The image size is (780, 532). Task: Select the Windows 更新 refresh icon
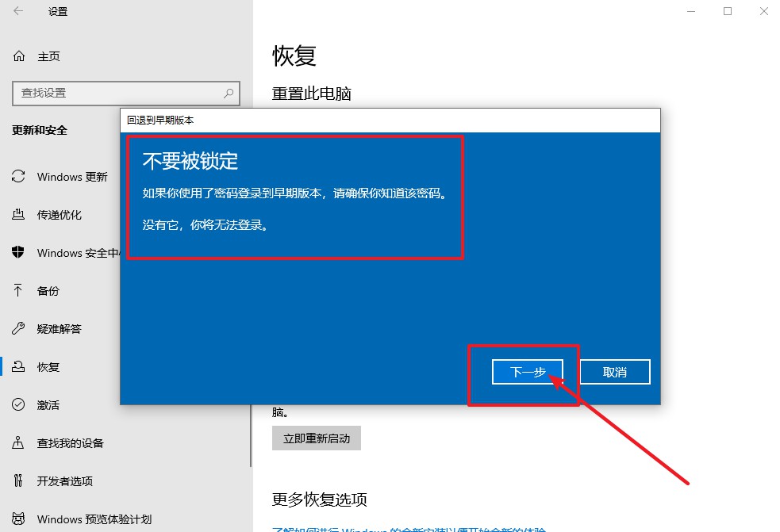point(17,177)
